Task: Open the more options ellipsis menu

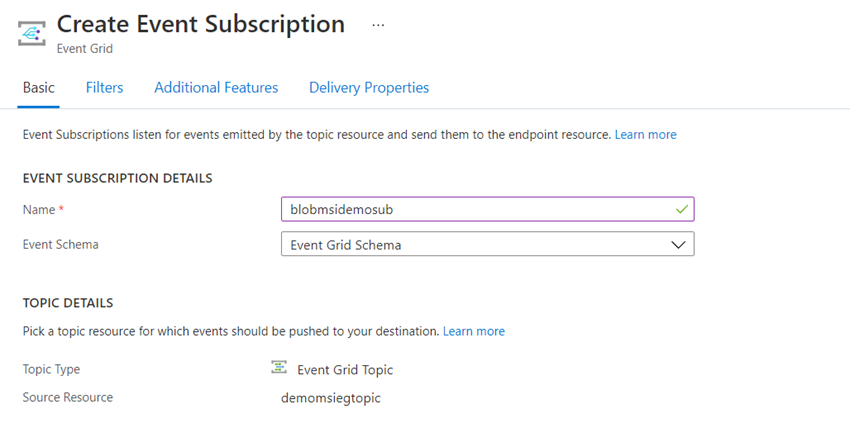Action: click(x=378, y=25)
